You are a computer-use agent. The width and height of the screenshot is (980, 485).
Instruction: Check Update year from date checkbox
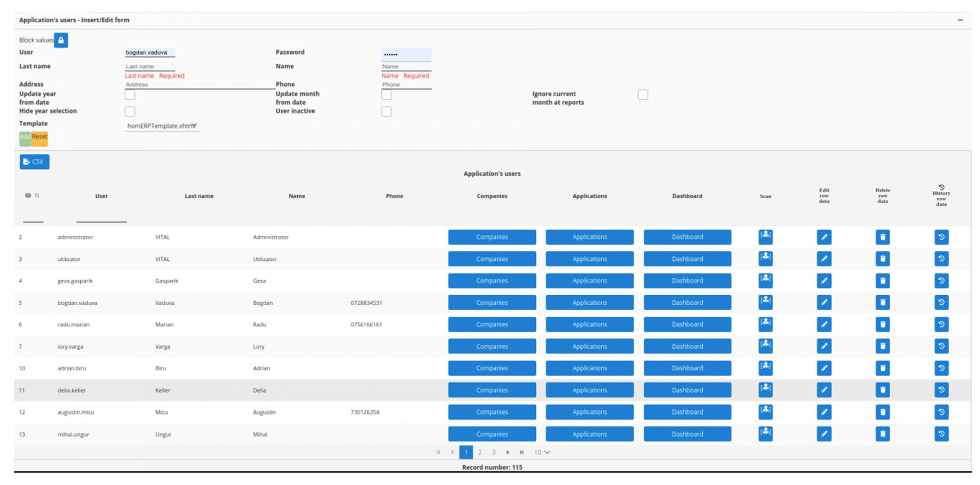coord(130,95)
